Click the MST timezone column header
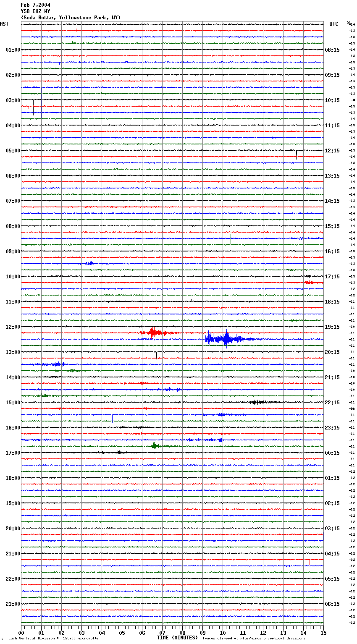The image size is (357, 644). (x=4, y=24)
